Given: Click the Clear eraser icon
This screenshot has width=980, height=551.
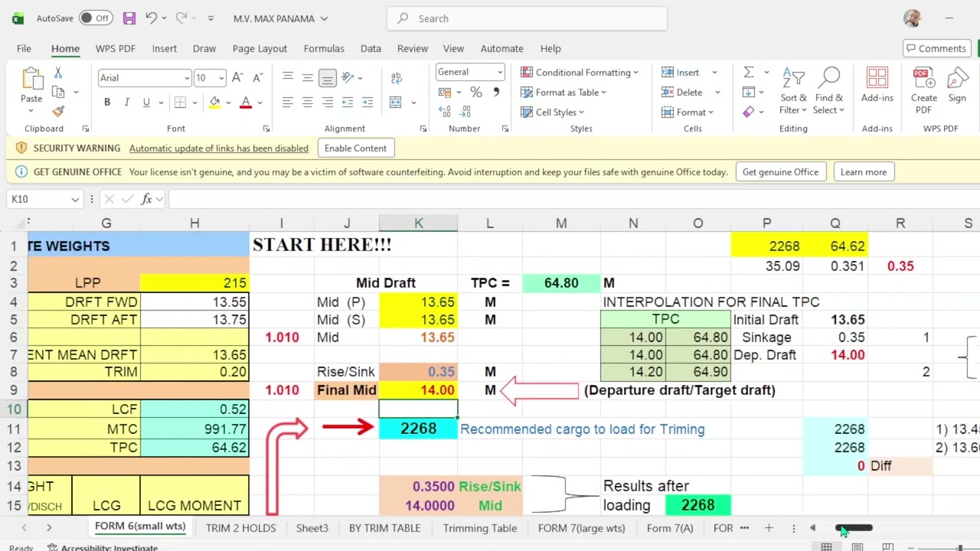Looking at the screenshot, I should click(748, 112).
